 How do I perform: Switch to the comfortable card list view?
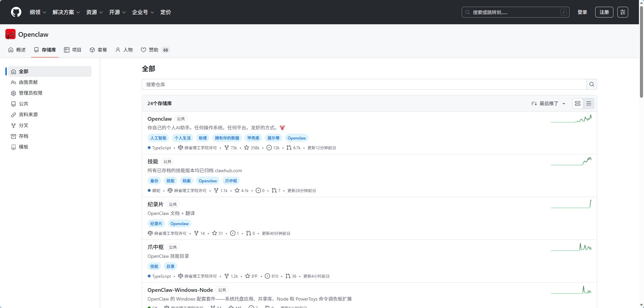point(578,103)
